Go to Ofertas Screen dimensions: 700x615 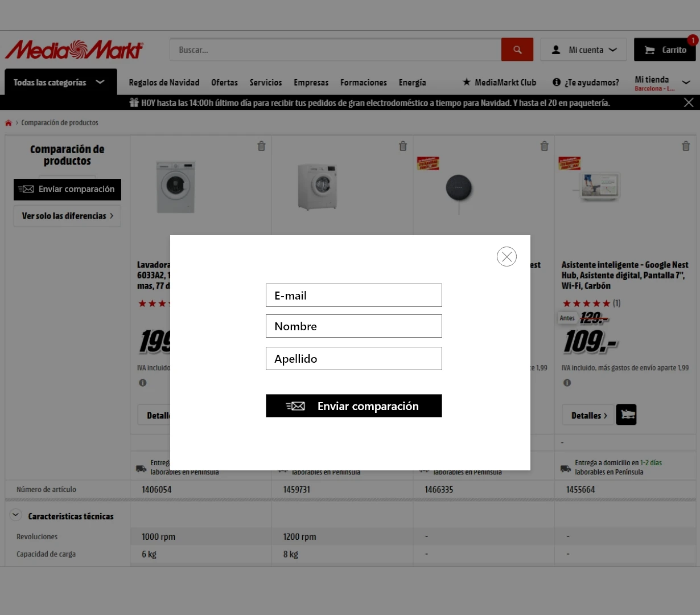224,83
